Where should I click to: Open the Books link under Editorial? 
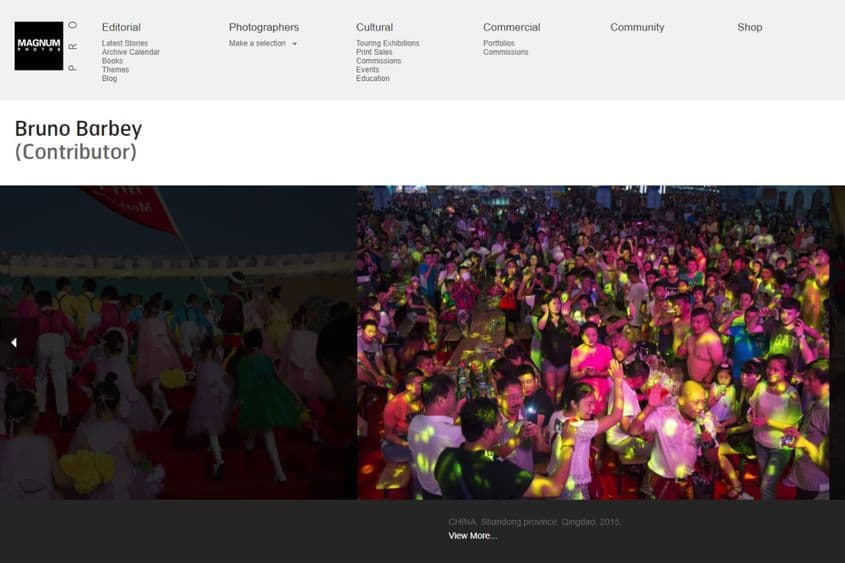(x=112, y=61)
